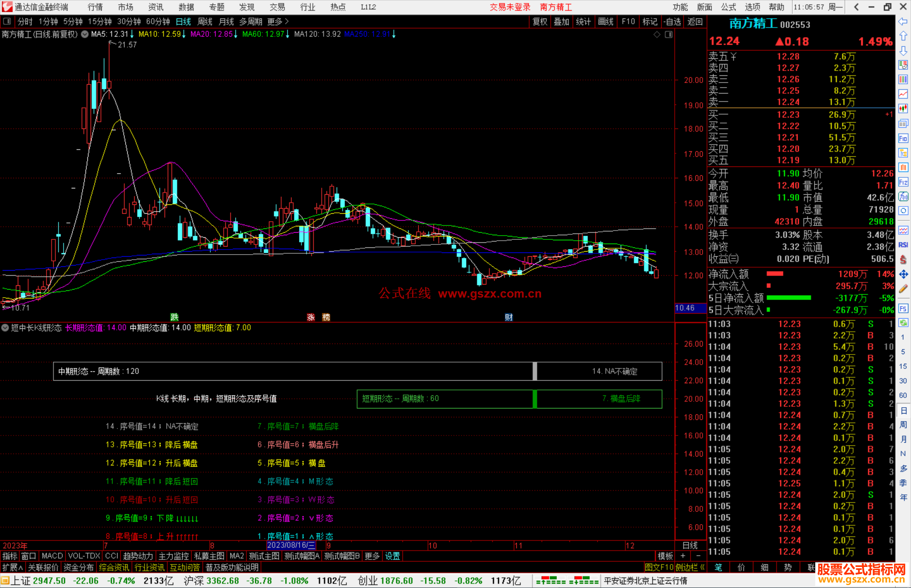Click the 复权 button above chart
Screen dimensions: 911x588
(x=539, y=21)
